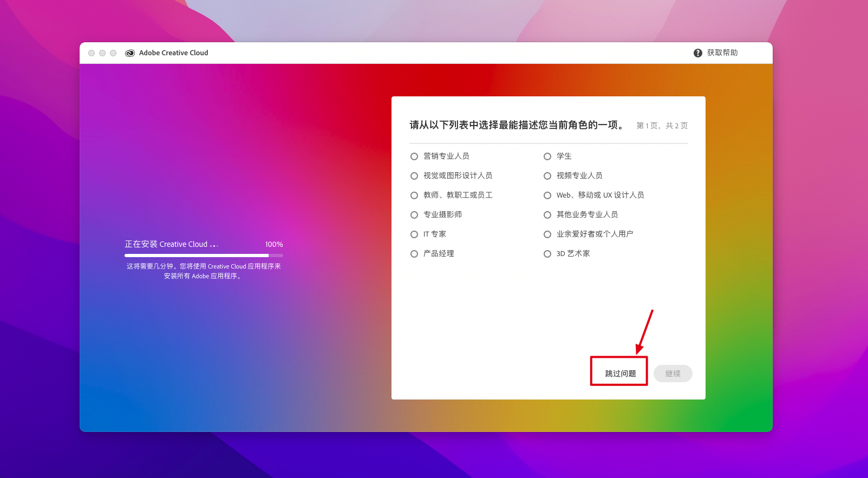Choose Web、移动或 UX 设计人员 option
The image size is (868, 478).
[x=547, y=195]
